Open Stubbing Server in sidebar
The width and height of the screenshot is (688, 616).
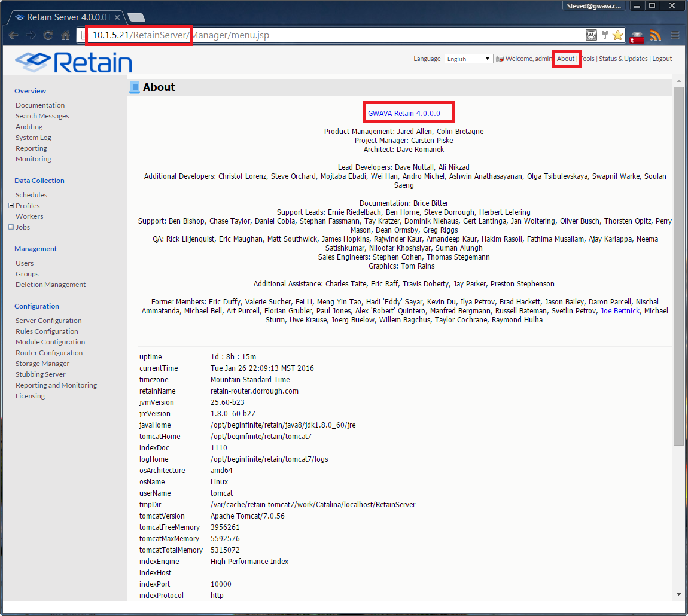40,374
